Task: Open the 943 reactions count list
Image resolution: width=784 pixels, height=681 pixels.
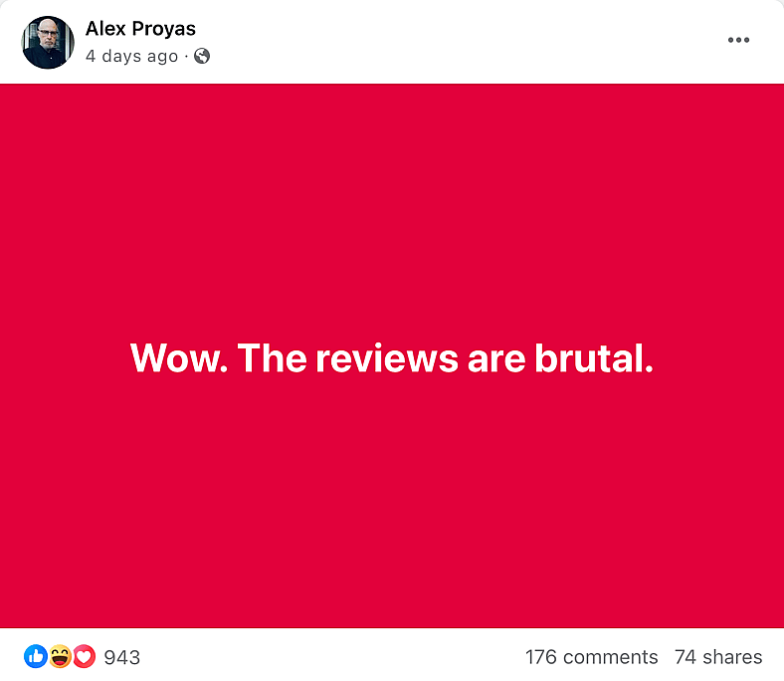Action: click(121, 657)
